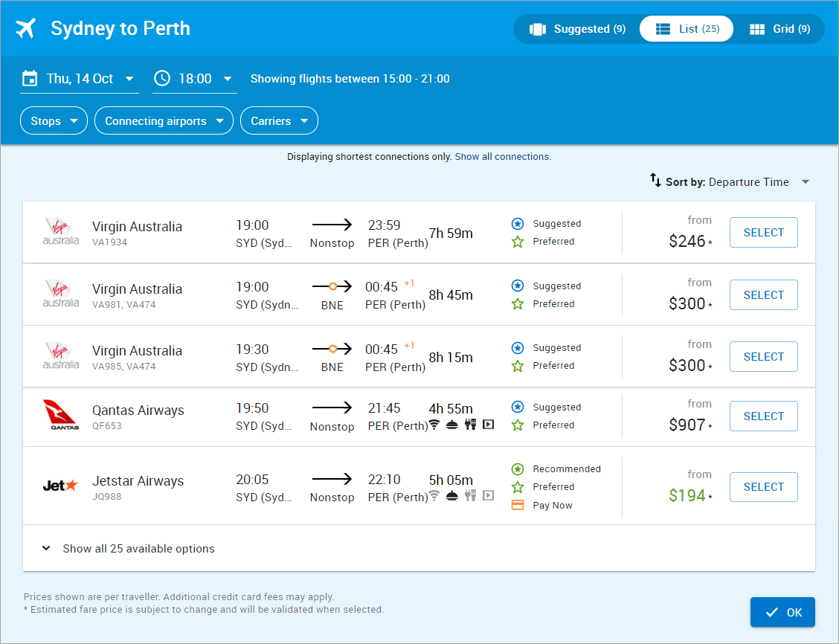
Task: Click the entertainment video icon on Qantas QF653
Action: [488, 425]
